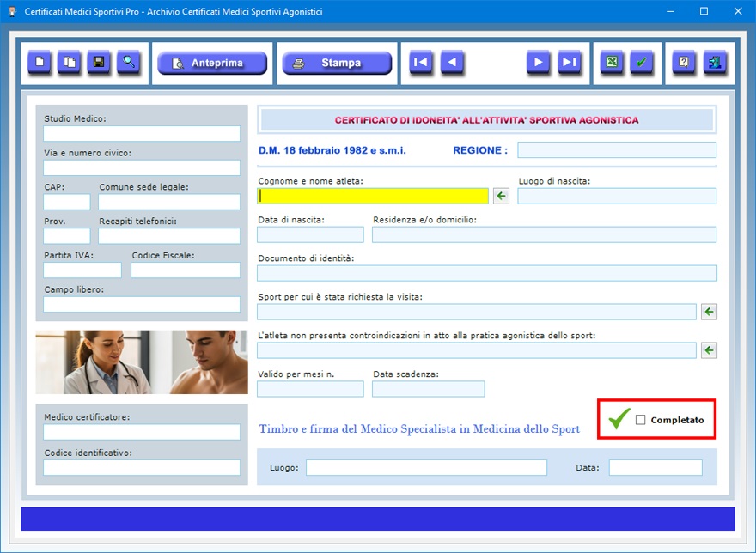Screen dimensions: 756x553
Task: Click the exit door icon
Action: pos(715,63)
